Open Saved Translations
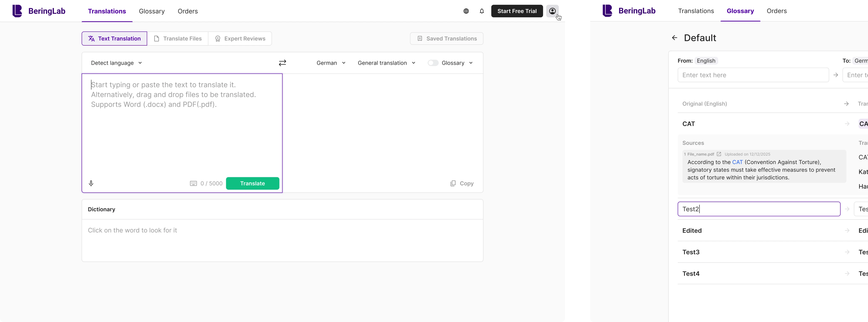Screen dimensions: 868x322 (446, 39)
